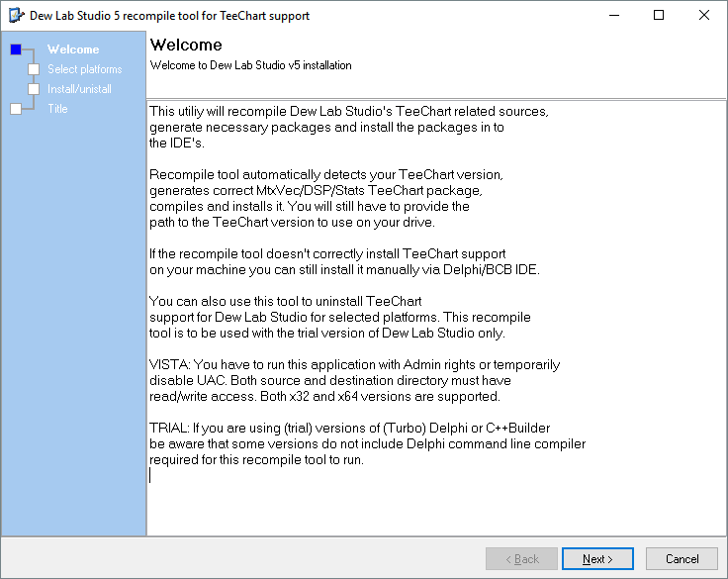Select the Welcome step in sidebar
Viewport: 728px width, 579px height.
tap(73, 49)
